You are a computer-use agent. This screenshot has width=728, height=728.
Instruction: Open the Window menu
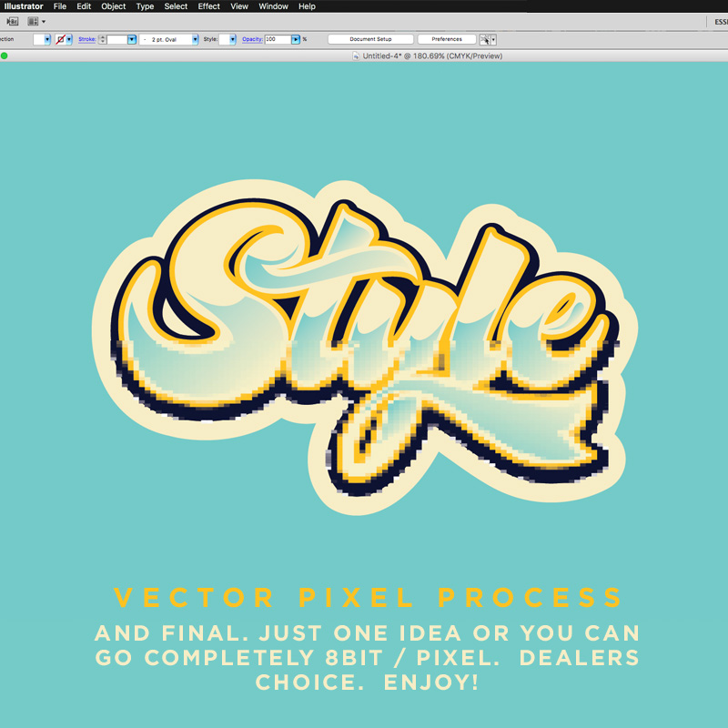pos(274,6)
